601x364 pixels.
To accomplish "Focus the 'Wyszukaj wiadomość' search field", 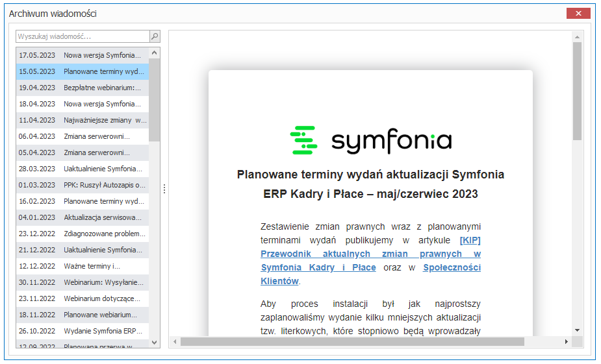I will click(83, 36).
